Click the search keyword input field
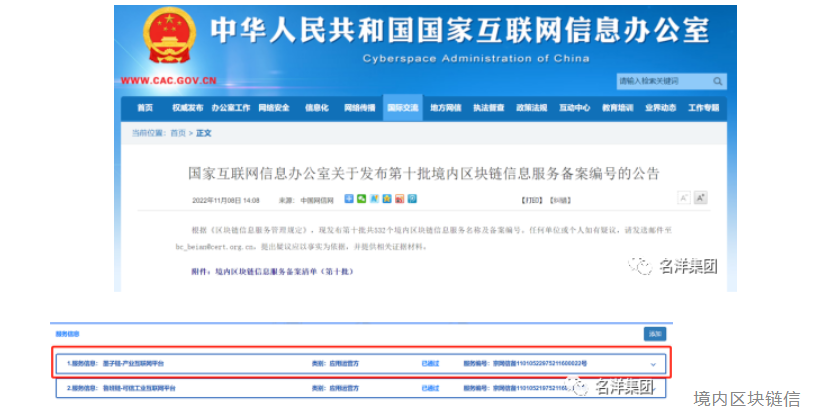Image resolution: width=839 pixels, height=418 pixels. pyautogui.click(x=662, y=81)
